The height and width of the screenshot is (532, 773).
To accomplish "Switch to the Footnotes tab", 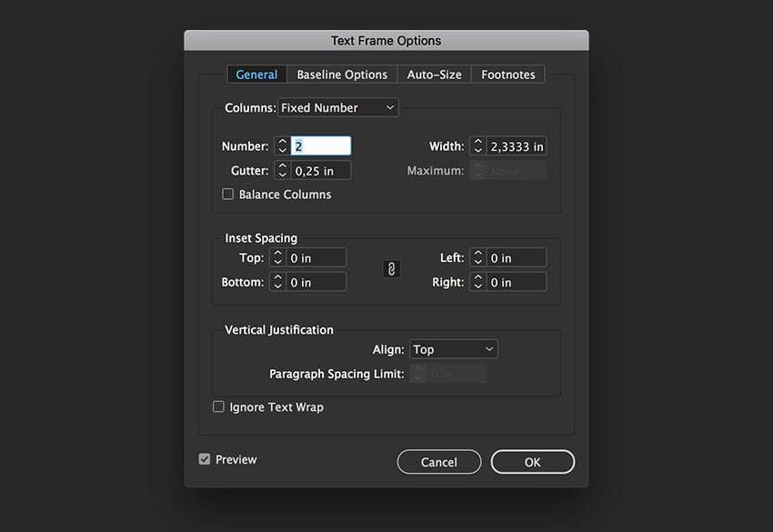I will coord(507,74).
